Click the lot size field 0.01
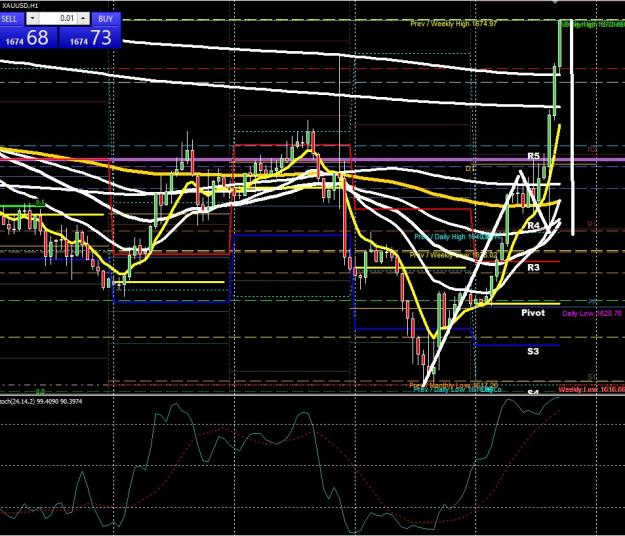 58,18
